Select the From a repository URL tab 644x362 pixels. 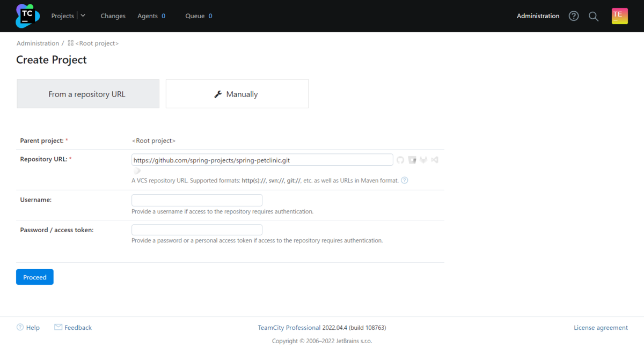pyautogui.click(x=88, y=94)
